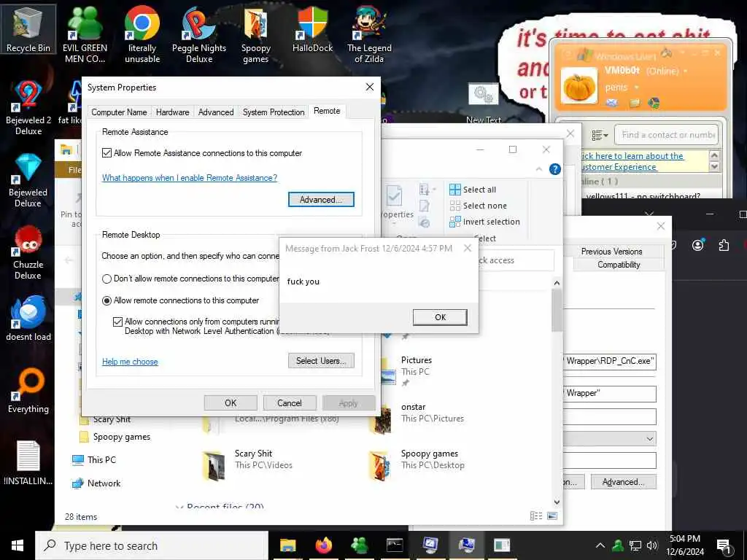
Task: Open Messenger online status dropdown arrow
Action: [x=686, y=71]
